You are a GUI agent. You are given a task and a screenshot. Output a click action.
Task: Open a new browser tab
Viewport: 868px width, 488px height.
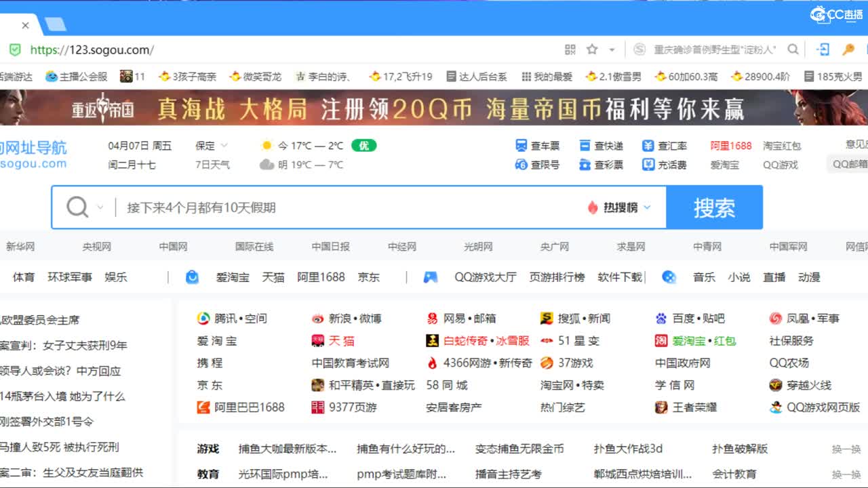tap(55, 25)
